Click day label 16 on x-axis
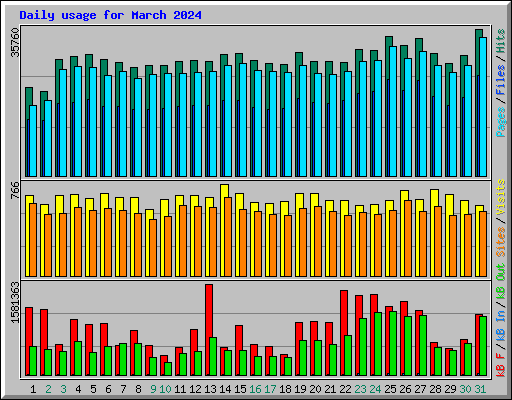The height and width of the screenshot is (400, 512). click(x=255, y=389)
